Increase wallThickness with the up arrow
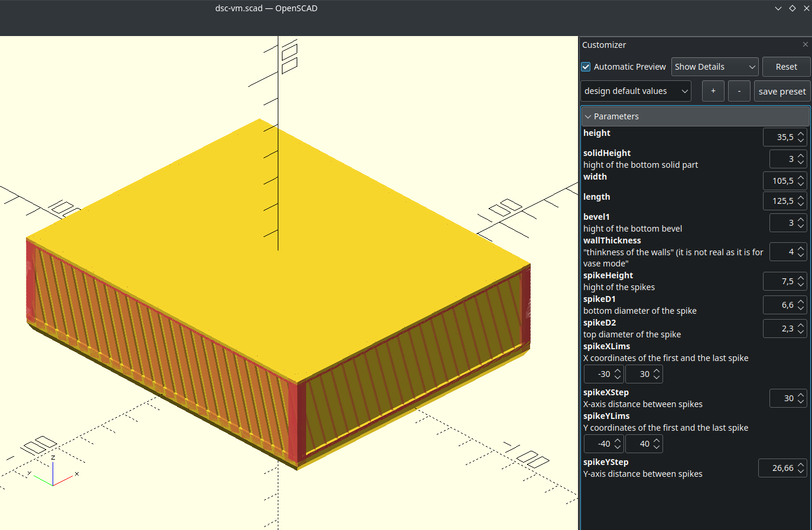The height and width of the screenshot is (530, 812). pyautogui.click(x=801, y=249)
